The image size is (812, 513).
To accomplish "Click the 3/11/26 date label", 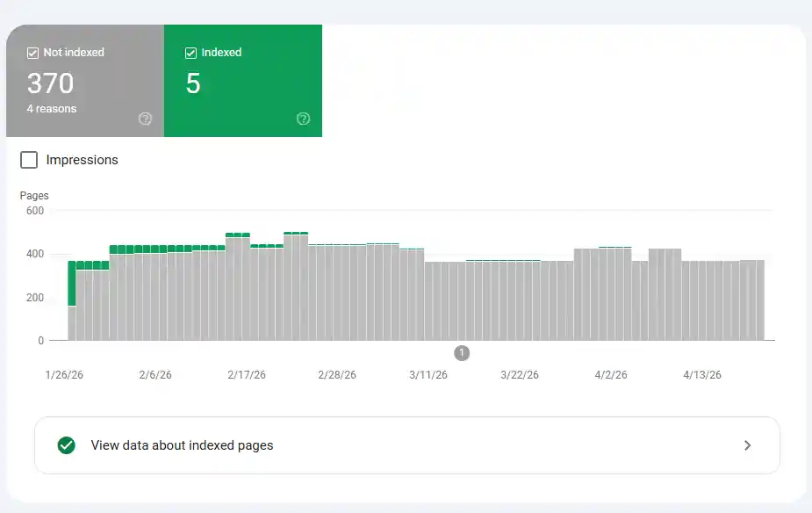I will 428,374.
